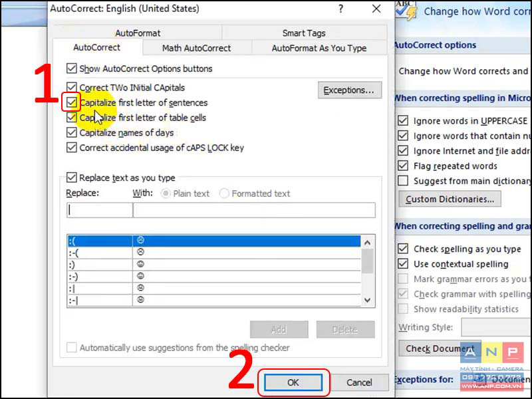
Task: Uncheck Capitalize first letter of sentences
Action: coord(72,102)
